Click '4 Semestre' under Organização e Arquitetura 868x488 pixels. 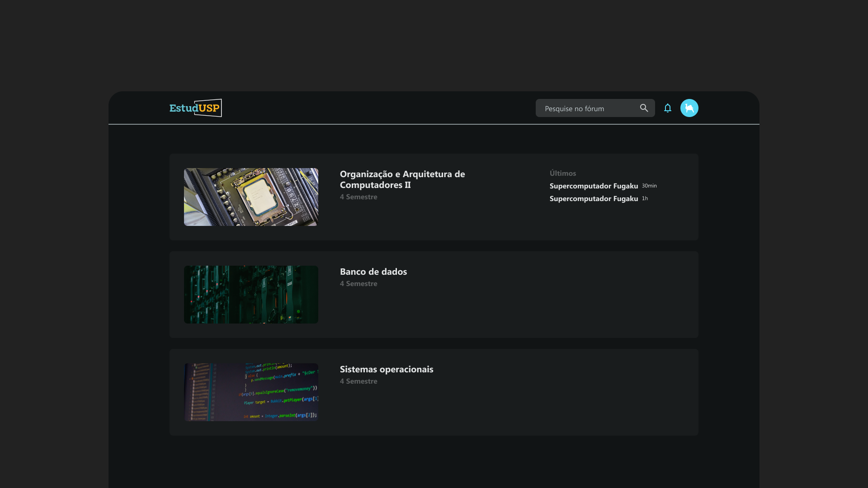coord(359,197)
